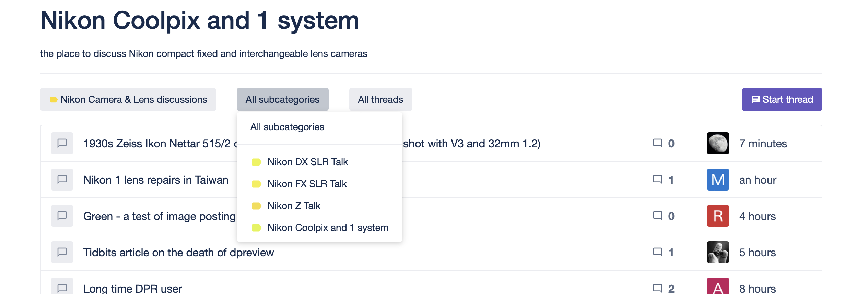Viewport: 868px width, 294px height.
Task: Open the All threads filter dropdown
Action: pyautogui.click(x=380, y=99)
